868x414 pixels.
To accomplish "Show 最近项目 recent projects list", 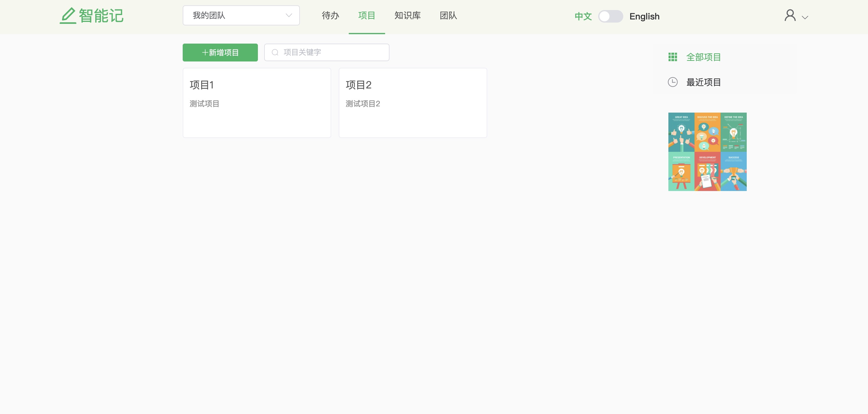I will [x=703, y=82].
